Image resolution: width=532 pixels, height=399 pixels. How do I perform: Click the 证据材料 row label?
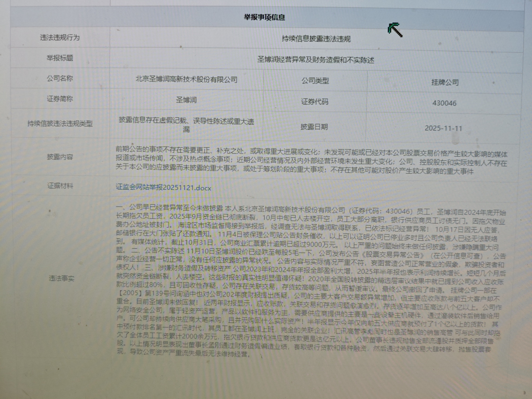tap(60, 186)
